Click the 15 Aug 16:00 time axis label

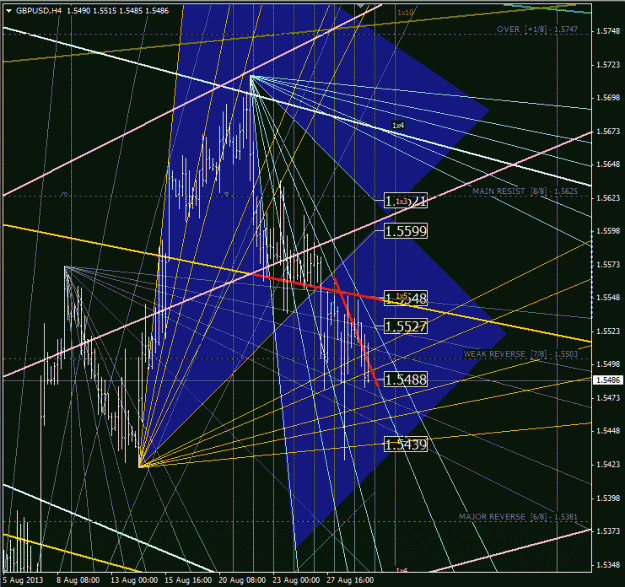pyautogui.click(x=188, y=580)
